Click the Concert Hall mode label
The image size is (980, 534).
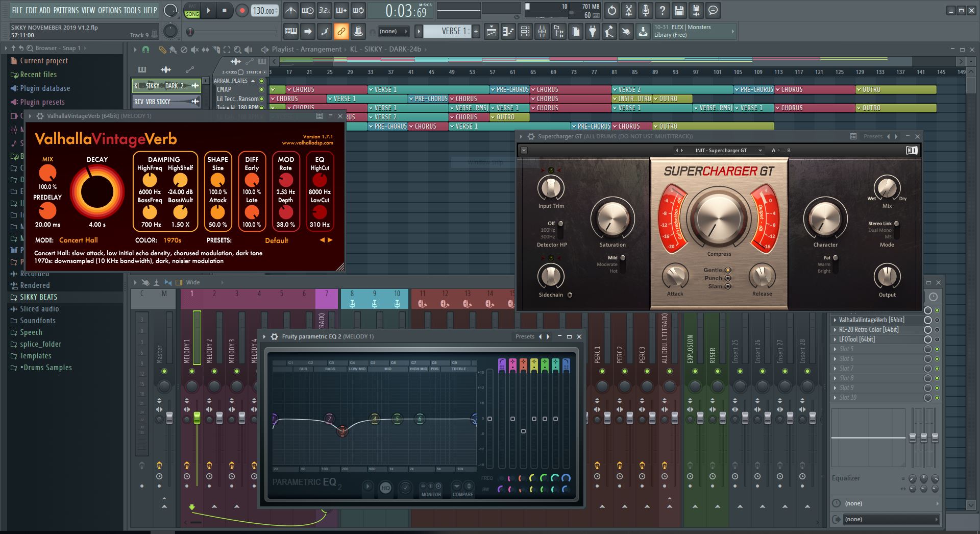[x=78, y=240]
